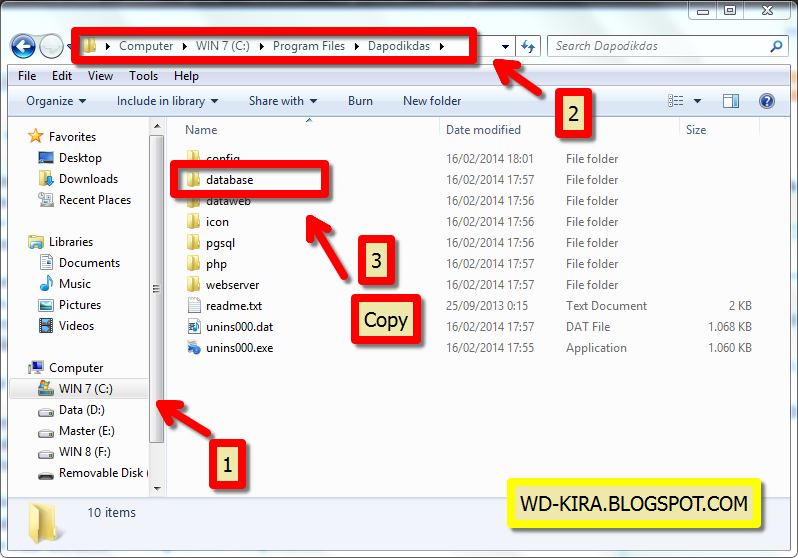798x558 pixels.
Task: Open the address bar history dropdown
Action: (505, 46)
